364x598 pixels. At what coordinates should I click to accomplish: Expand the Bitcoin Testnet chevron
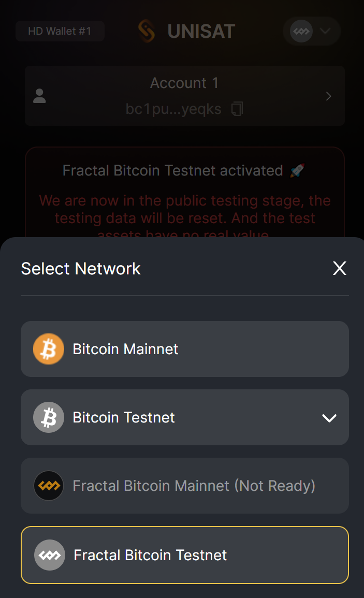[x=329, y=418]
